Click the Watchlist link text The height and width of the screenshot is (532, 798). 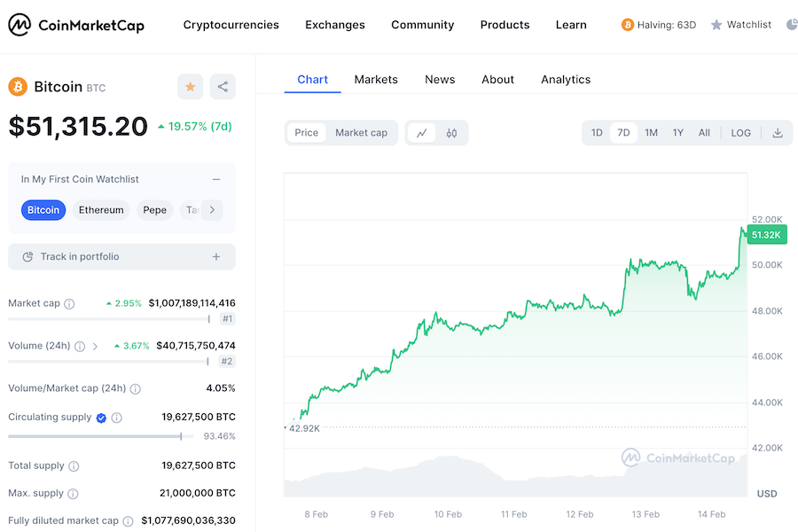[x=749, y=25]
